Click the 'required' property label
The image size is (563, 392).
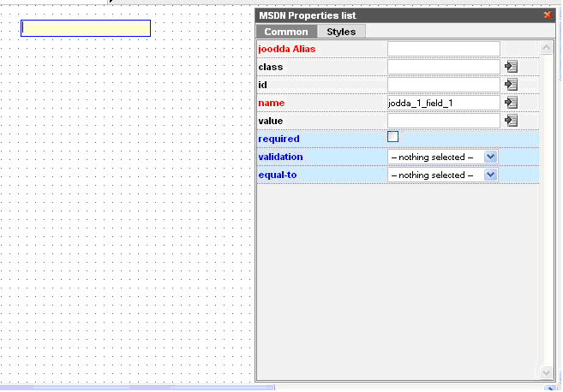pos(279,139)
